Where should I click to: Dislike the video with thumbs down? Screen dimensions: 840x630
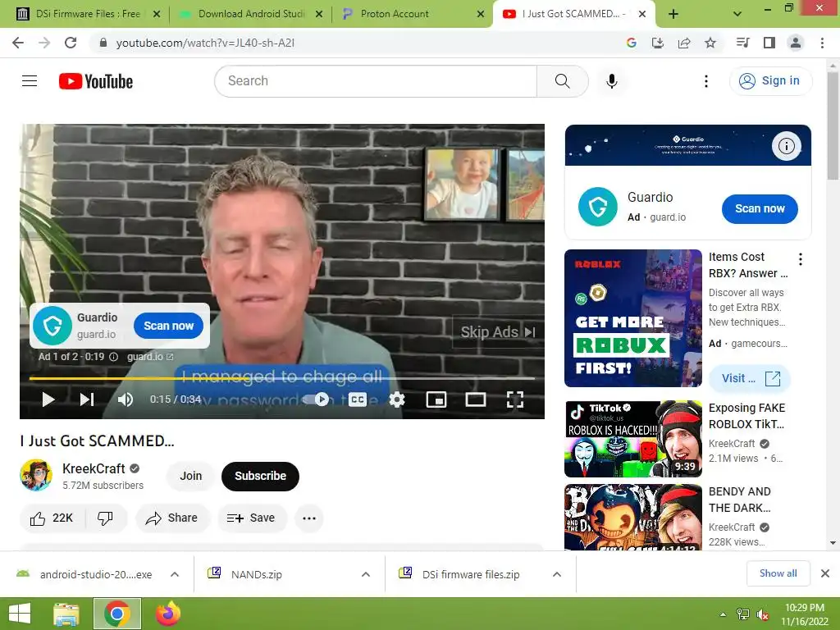coord(105,518)
